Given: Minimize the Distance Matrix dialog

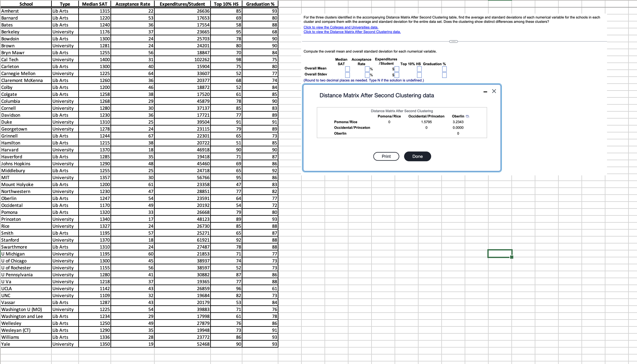Looking at the screenshot, I should point(485,91).
